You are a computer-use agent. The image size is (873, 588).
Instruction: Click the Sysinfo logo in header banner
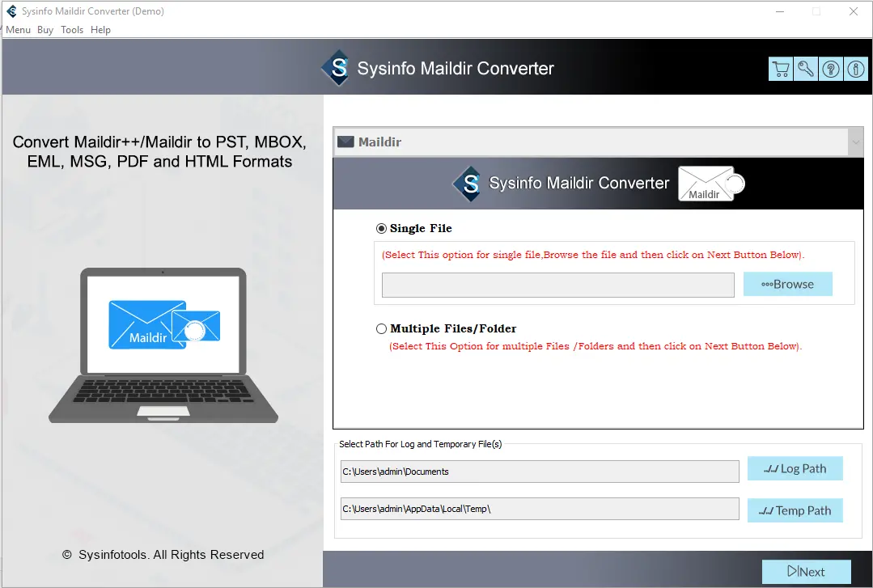click(337, 68)
